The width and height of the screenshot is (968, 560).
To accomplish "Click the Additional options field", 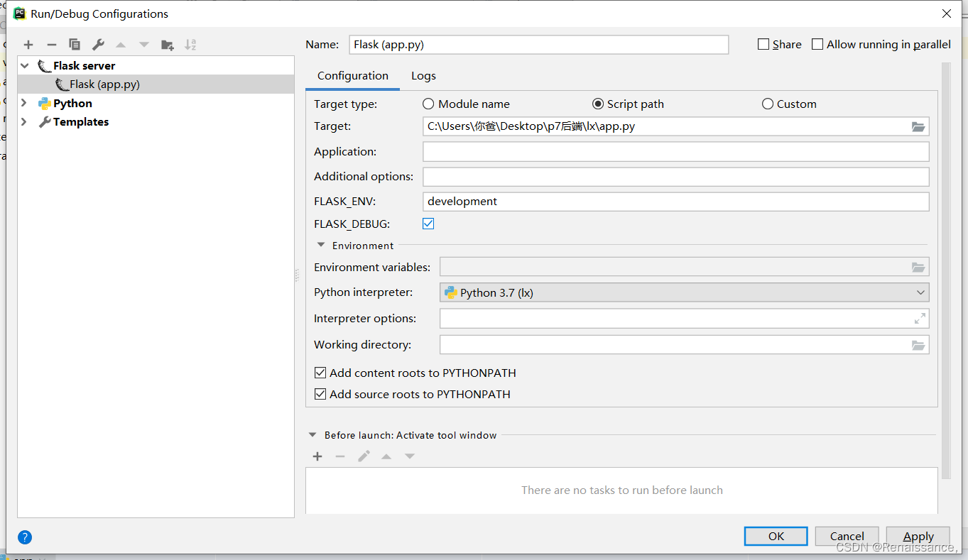I will pyautogui.click(x=676, y=176).
